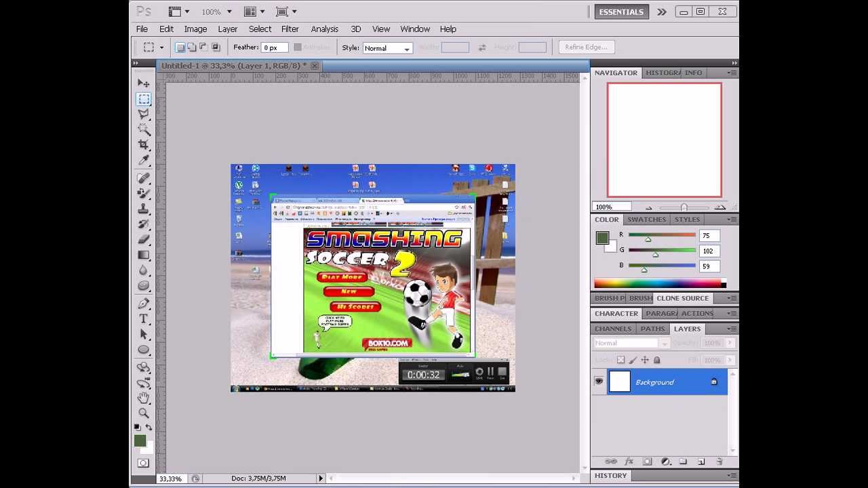868x488 pixels.
Task: Create new adjustment layer
Action: (x=665, y=462)
